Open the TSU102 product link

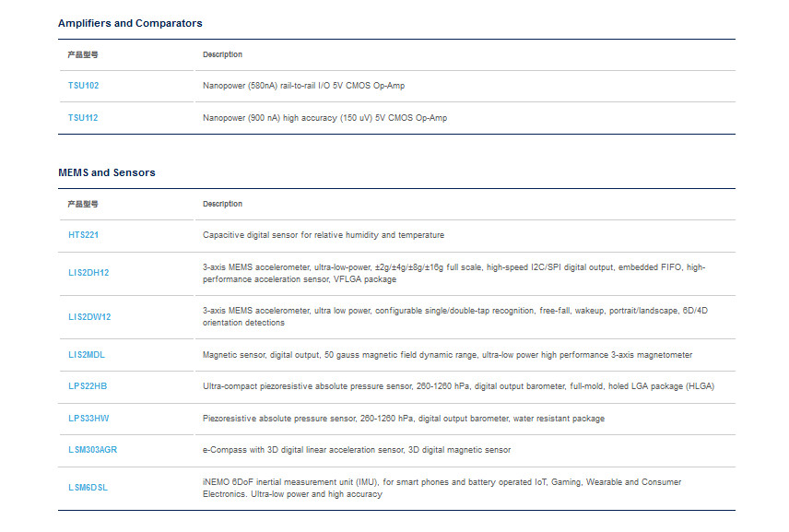point(84,86)
